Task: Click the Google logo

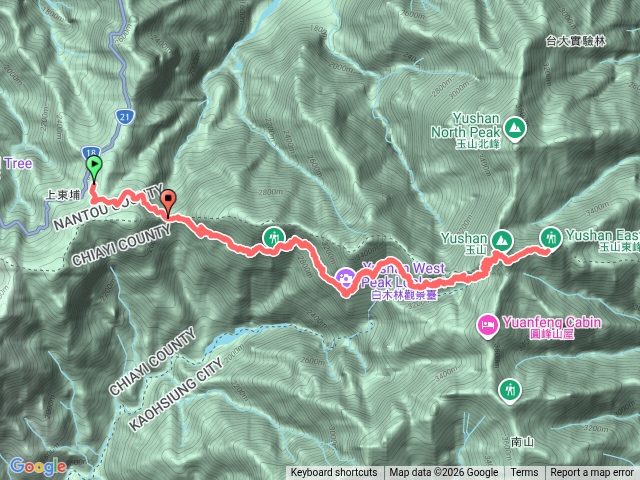Action: (x=38, y=467)
